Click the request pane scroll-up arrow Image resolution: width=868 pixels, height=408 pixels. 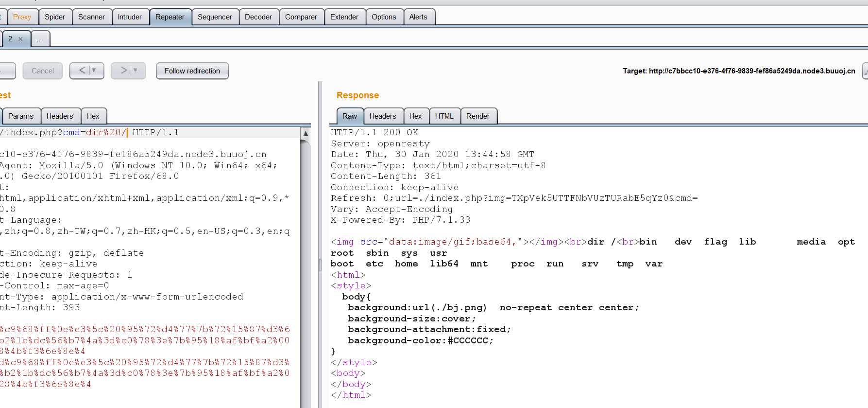306,133
